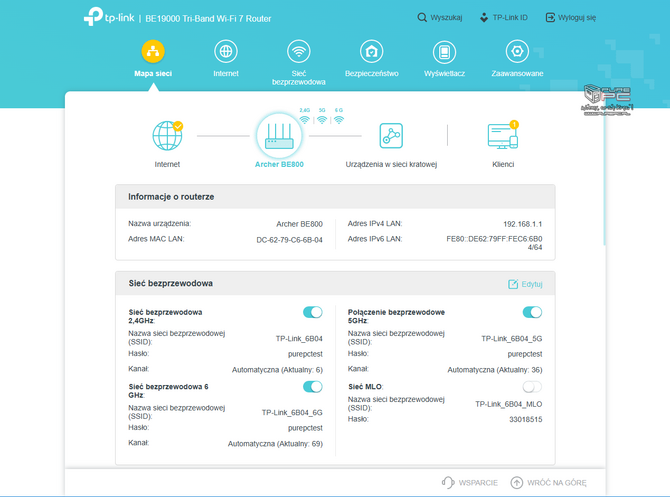Open the Wyświetlacz display icon
670x497 pixels.
point(444,51)
